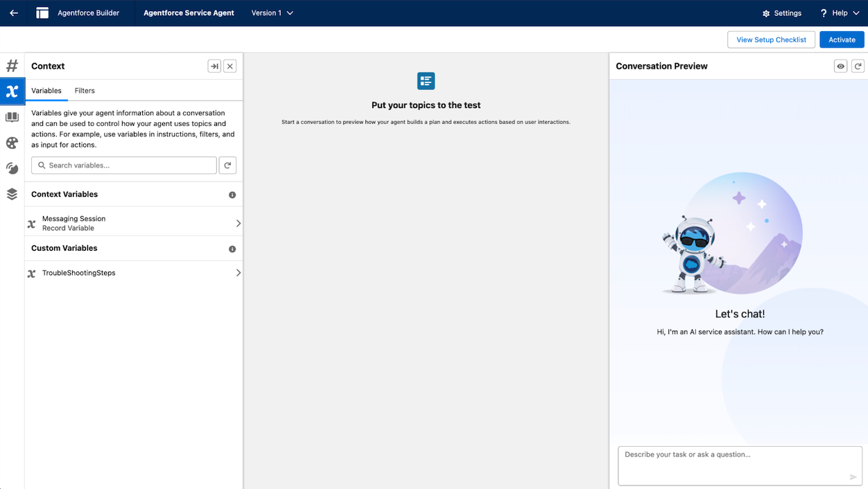Switch to the Filters tab
This screenshot has height=489, width=868.
pyautogui.click(x=85, y=91)
